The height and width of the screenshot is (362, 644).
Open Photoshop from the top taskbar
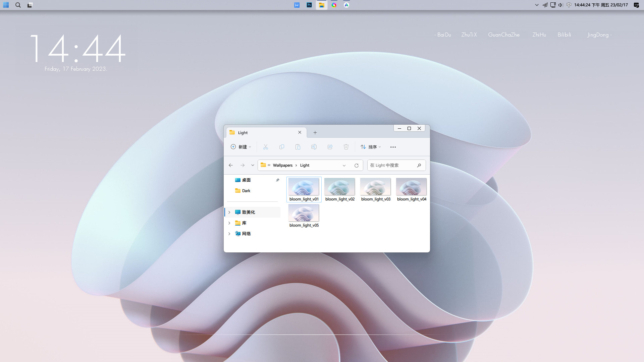point(309,5)
